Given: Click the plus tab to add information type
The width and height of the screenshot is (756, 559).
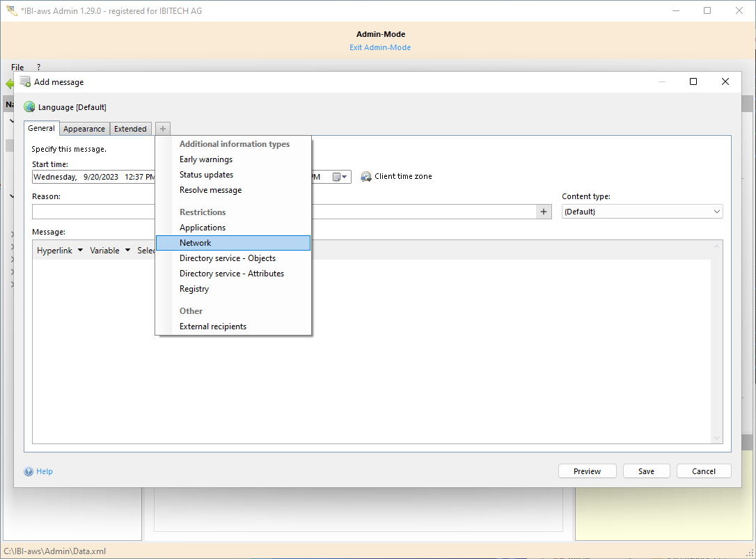Looking at the screenshot, I should 162,129.
